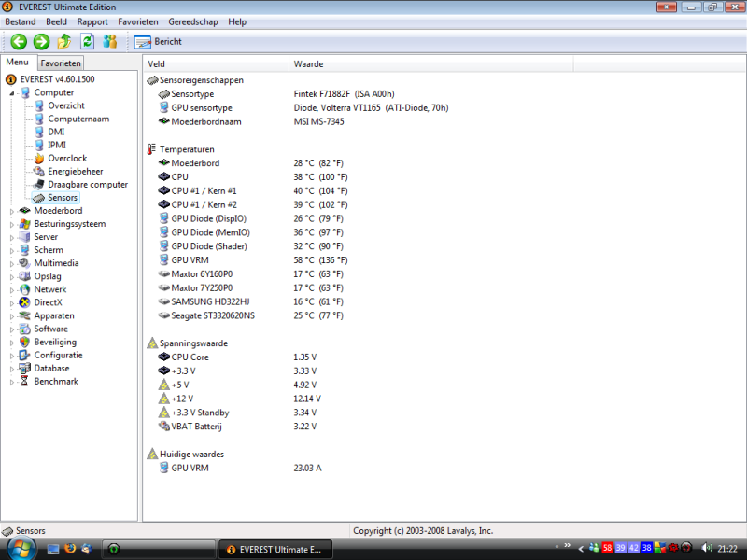The width and height of the screenshot is (747, 560).
Task: Click the Waarde column header
Action: [308, 63]
